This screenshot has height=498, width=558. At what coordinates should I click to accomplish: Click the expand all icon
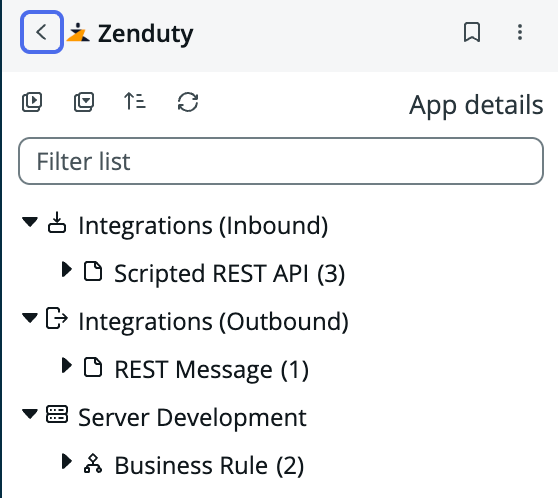tap(32, 102)
